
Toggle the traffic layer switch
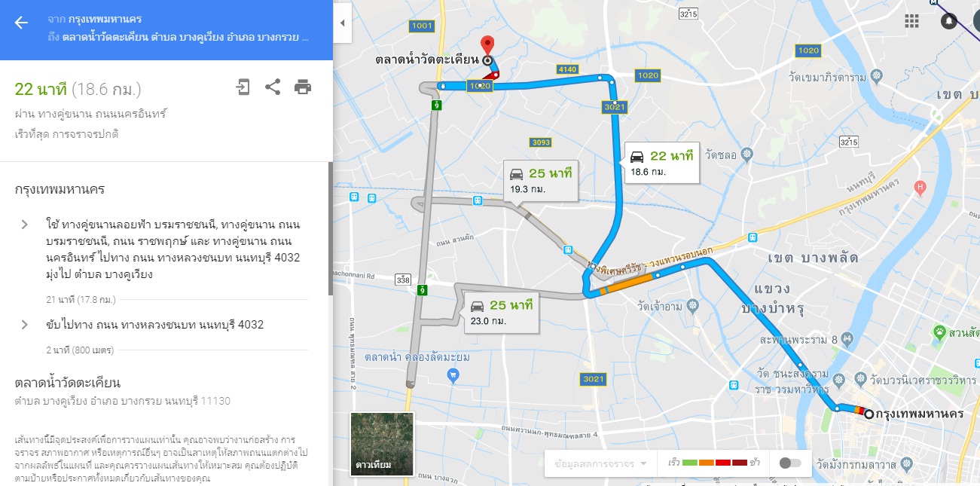[790, 463]
